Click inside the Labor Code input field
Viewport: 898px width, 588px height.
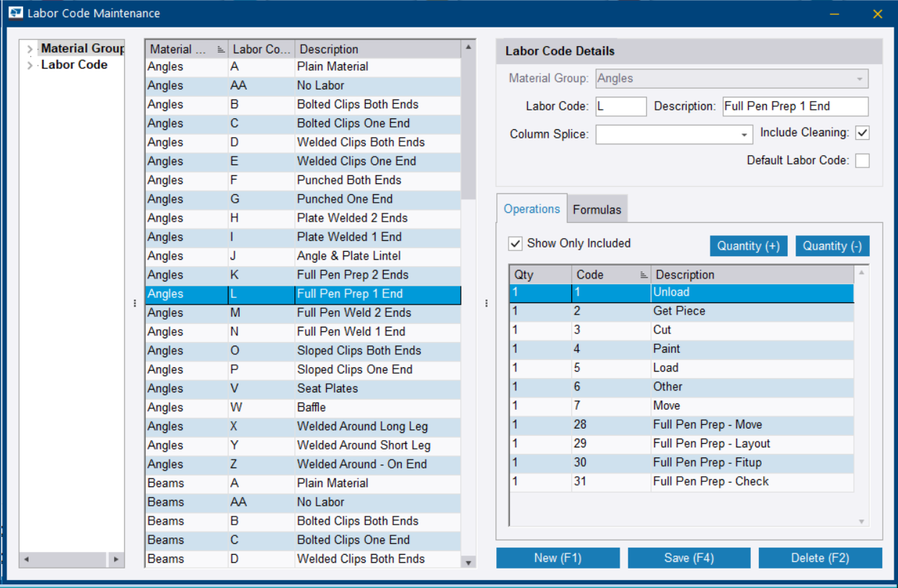(x=620, y=106)
